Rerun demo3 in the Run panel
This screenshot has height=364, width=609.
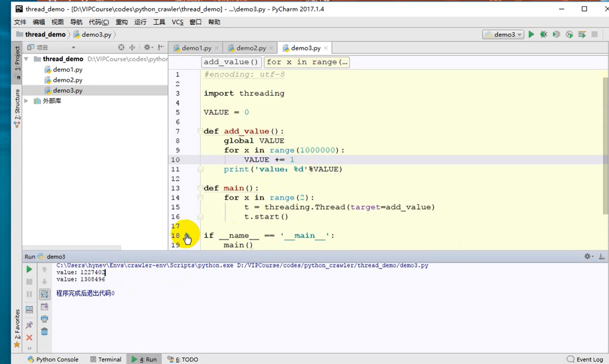pyautogui.click(x=29, y=269)
